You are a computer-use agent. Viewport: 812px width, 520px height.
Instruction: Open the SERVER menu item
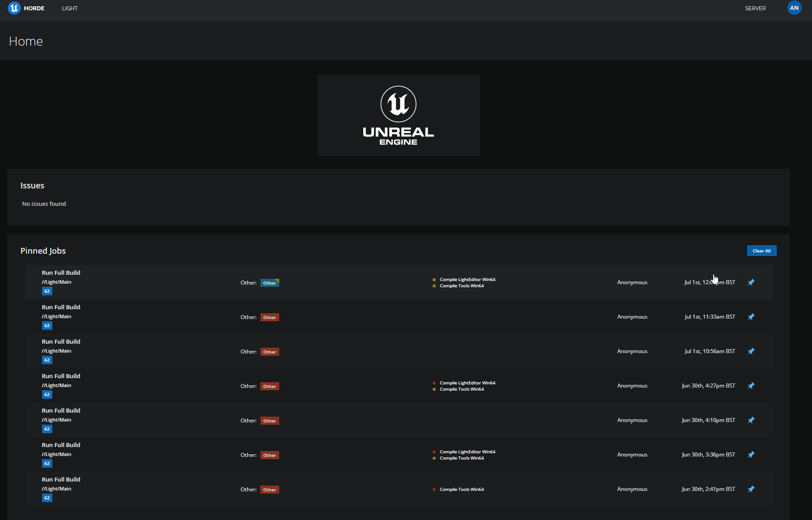(755, 8)
